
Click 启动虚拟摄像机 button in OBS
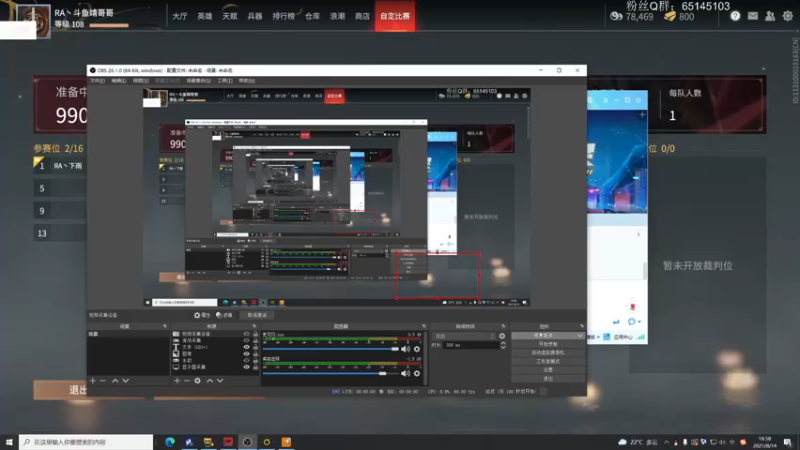click(x=548, y=353)
